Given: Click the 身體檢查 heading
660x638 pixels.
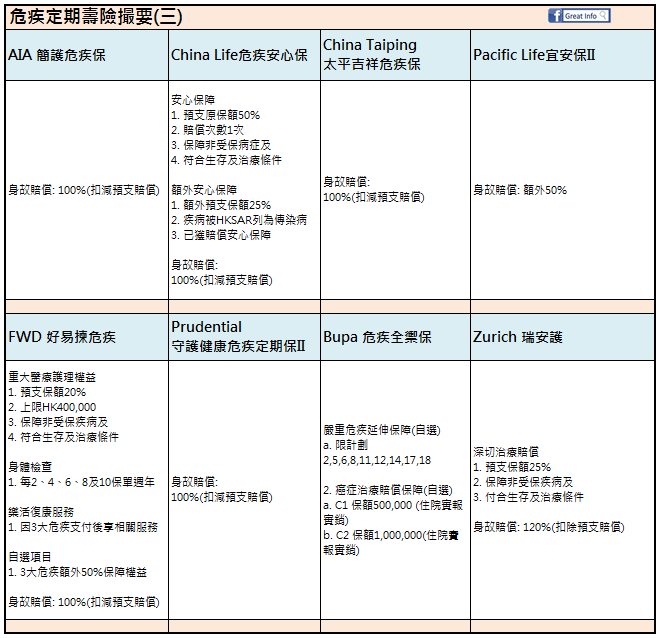Looking at the screenshot, I should [30, 467].
